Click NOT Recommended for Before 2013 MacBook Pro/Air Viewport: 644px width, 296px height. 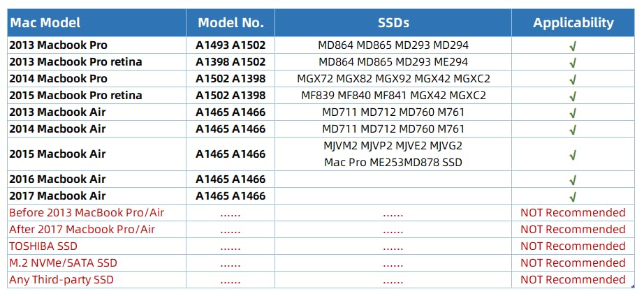tap(573, 213)
